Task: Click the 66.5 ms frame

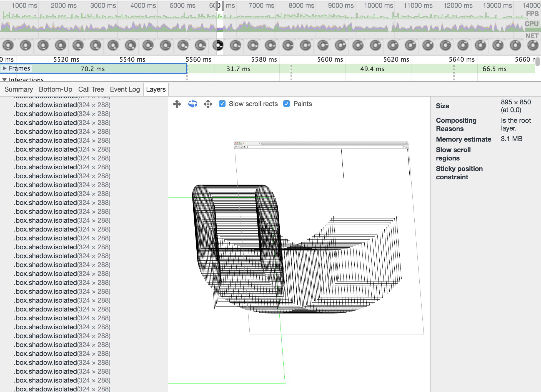Action: [494, 69]
